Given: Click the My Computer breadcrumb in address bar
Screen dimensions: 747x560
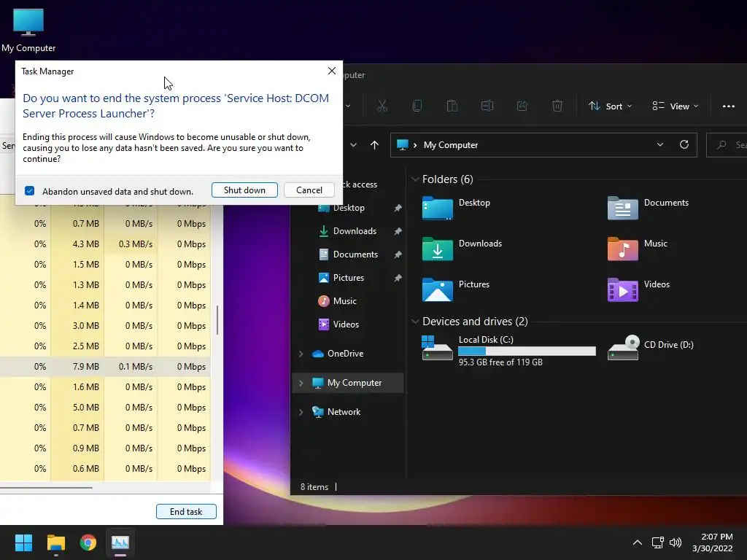Looking at the screenshot, I should tap(451, 145).
